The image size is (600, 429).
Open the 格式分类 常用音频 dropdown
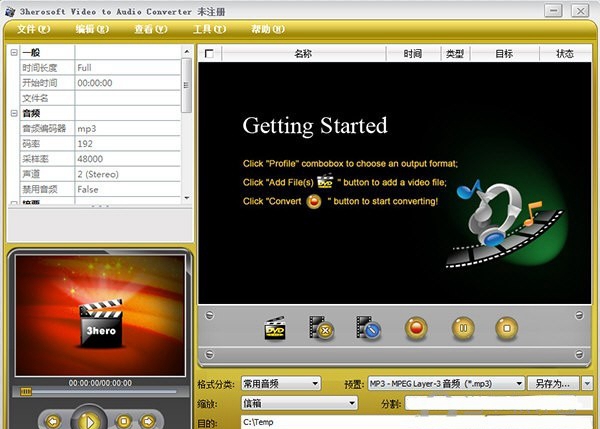click(281, 383)
